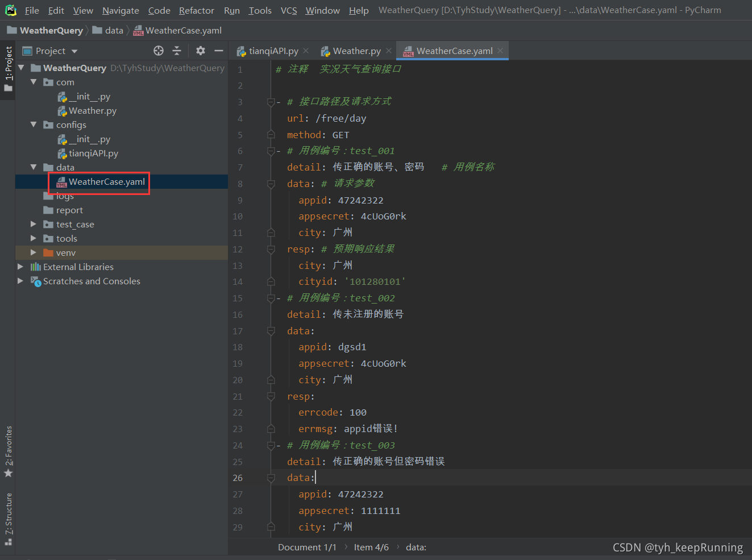
Task: Toggle the Z: Structure tool window button
Action: pyautogui.click(x=8, y=518)
